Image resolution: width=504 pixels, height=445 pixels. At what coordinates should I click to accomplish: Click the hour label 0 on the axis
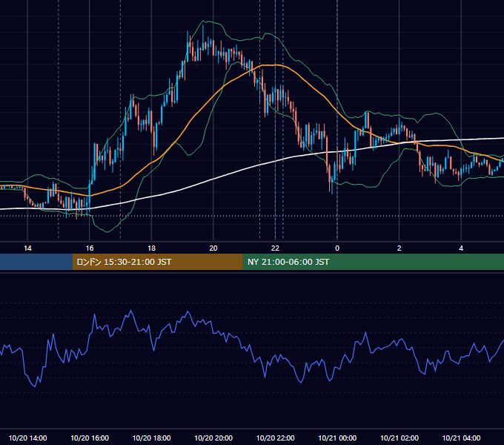pyautogui.click(x=337, y=248)
